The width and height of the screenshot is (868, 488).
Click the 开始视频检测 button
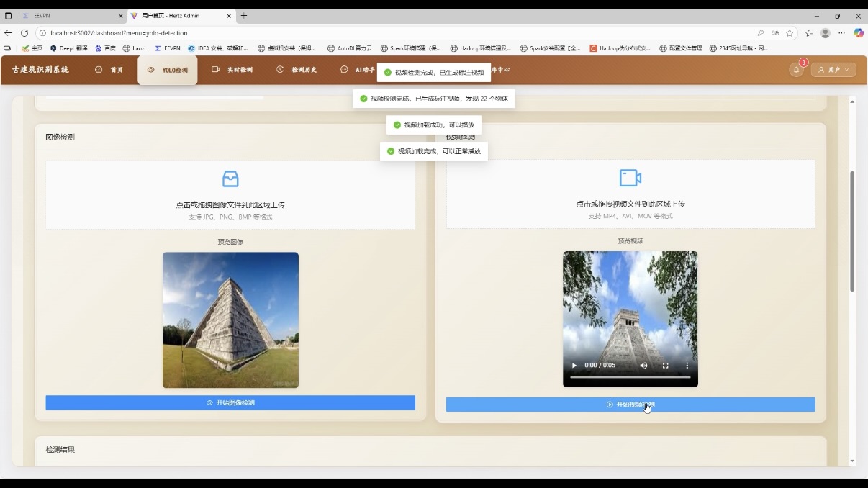(630, 405)
